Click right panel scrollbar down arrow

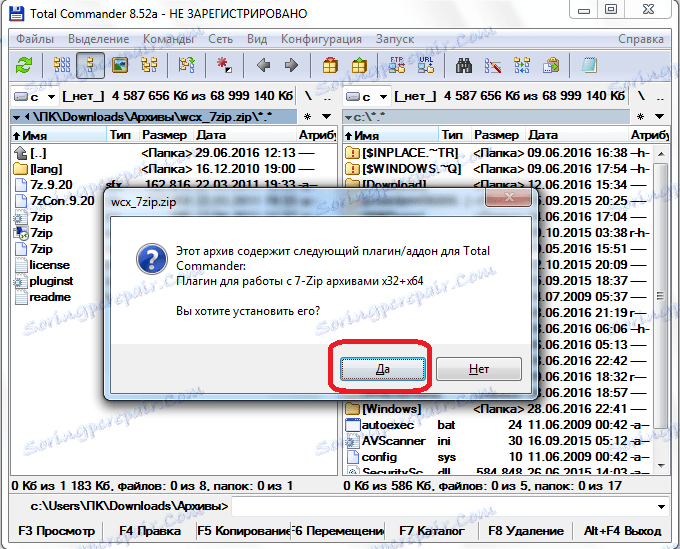[661, 466]
